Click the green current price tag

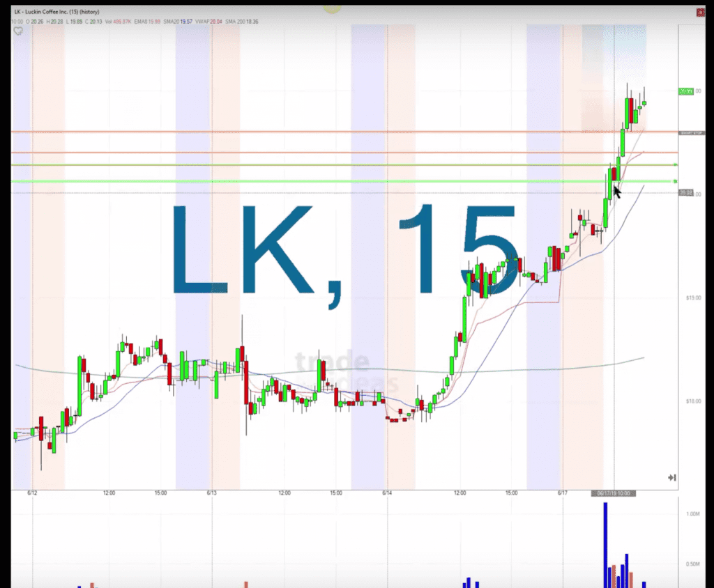[x=686, y=91]
